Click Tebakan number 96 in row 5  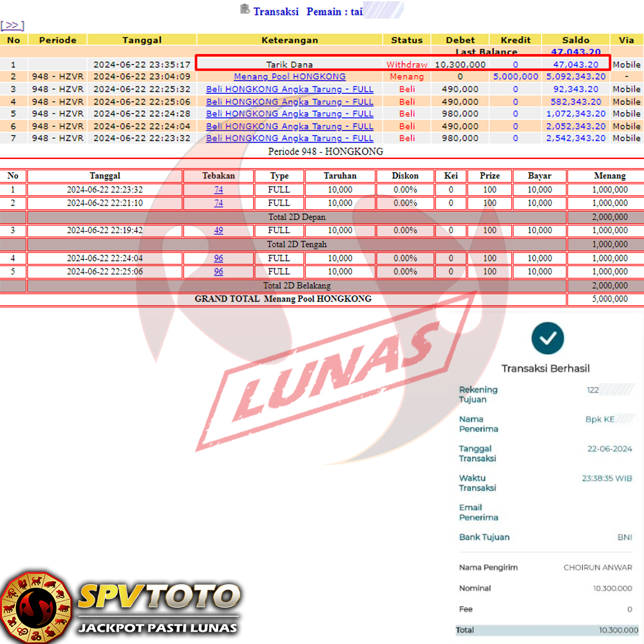(218, 272)
